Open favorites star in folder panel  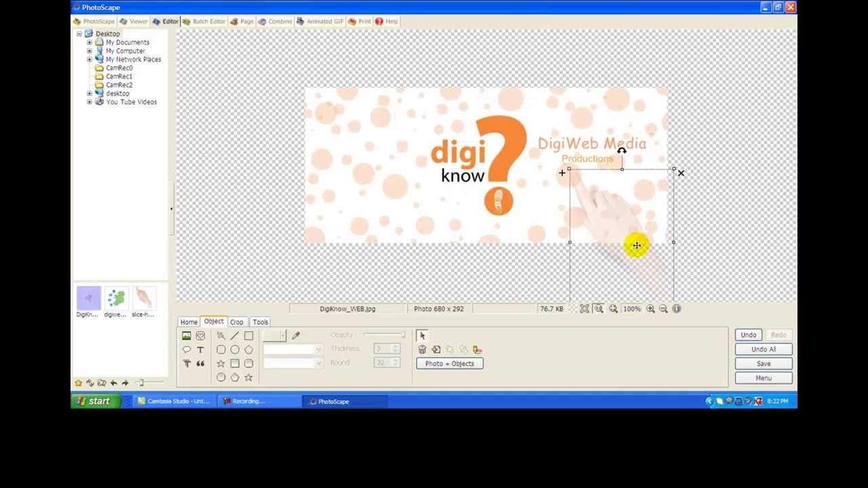[x=79, y=383]
